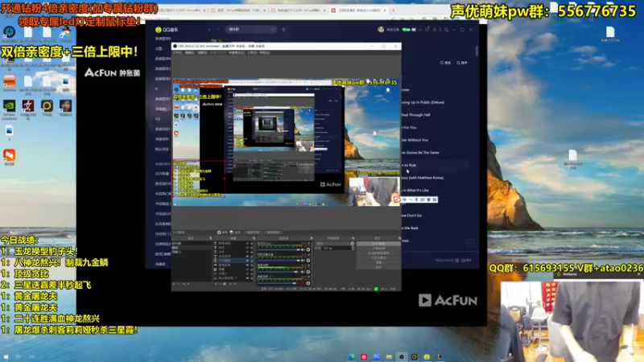Image resolution: width=644 pixels, height=362 pixels.
Task: Click 工作室模式 in OBS Controls
Action: click(378, 257)
